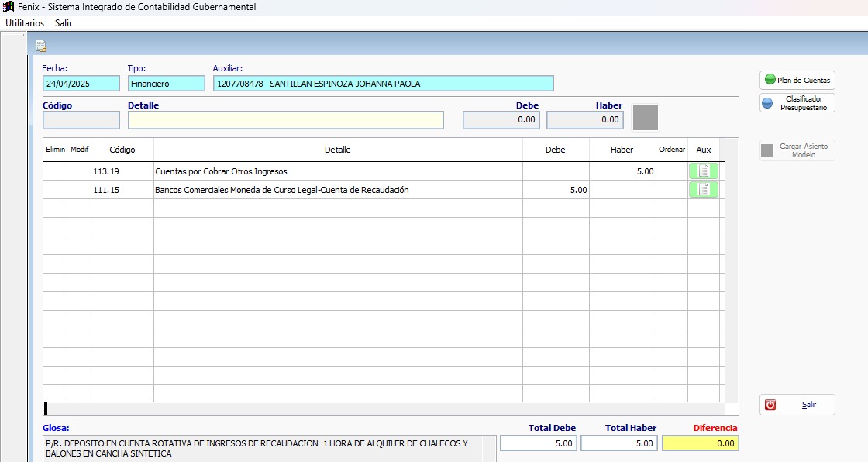Open Aux document icon for row 111.15
The height and width of the screenshot is (462, 868).
pyautogui.click(x=704, y=190)
